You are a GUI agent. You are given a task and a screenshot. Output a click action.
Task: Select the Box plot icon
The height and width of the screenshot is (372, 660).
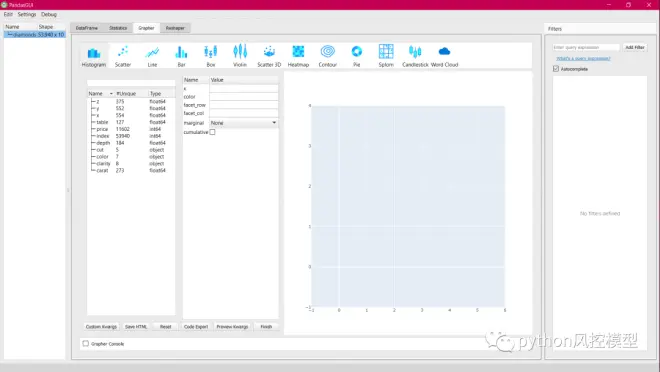(211, 56)
